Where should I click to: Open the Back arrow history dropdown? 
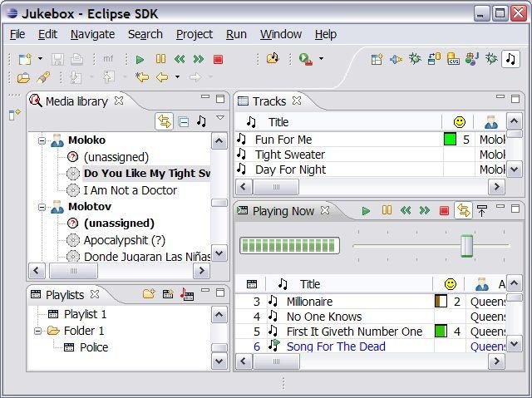pos(177,77)
